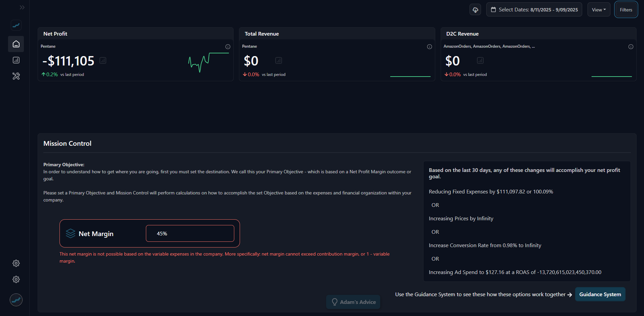
Task: Open the Select Dates picker
Action: click(x=534, y=9)
